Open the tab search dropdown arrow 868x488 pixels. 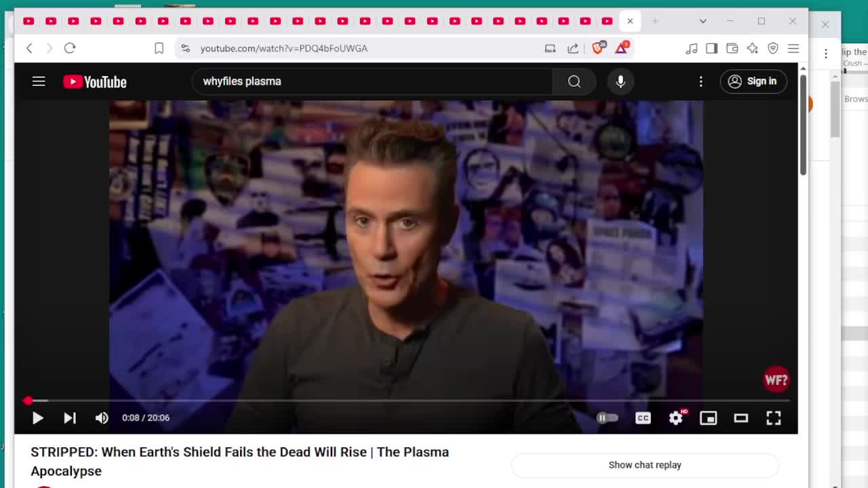tap(703, 21)
